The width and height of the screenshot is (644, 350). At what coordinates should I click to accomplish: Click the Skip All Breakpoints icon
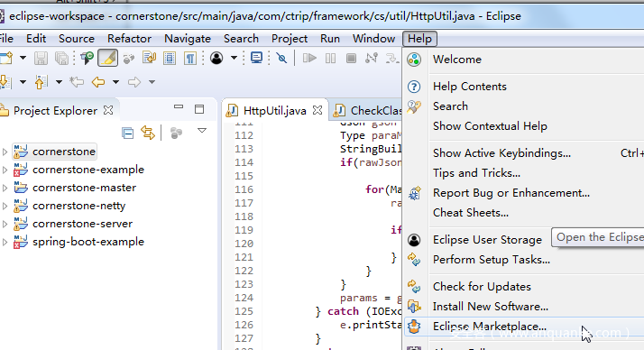pos(281,58)
